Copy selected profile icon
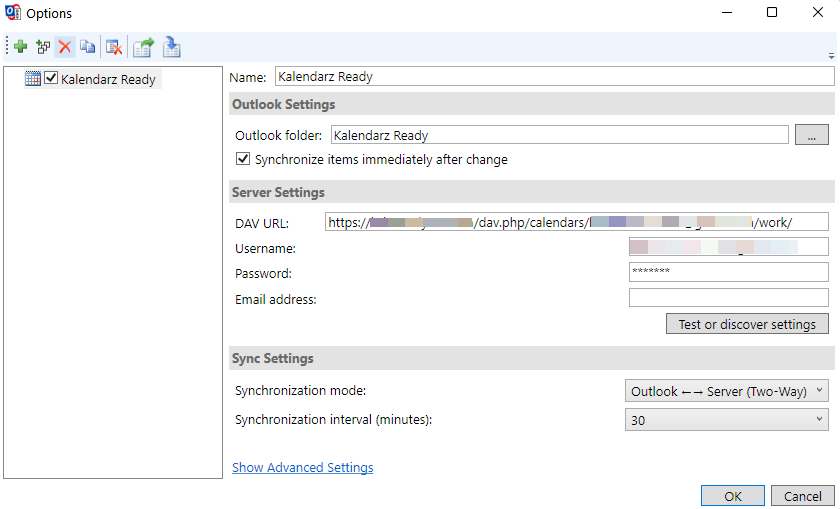Screen dimensions: 840x509 tap(88, 47)
